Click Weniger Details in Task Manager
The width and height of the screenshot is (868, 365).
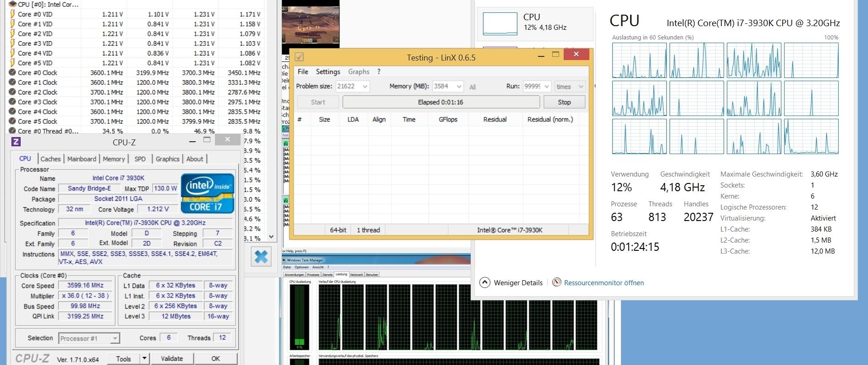click(518, 282)
